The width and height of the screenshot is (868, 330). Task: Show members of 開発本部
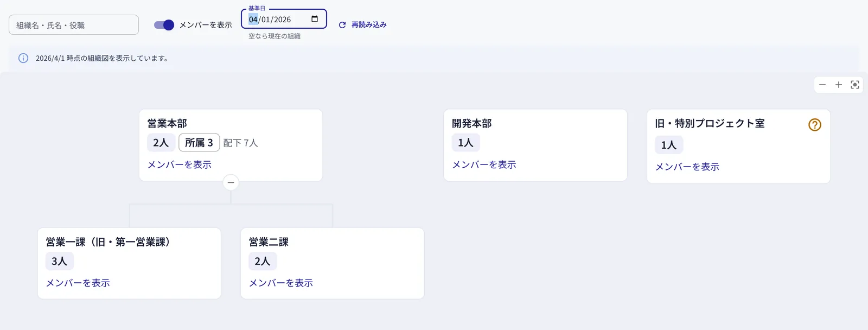pos(484,164)
